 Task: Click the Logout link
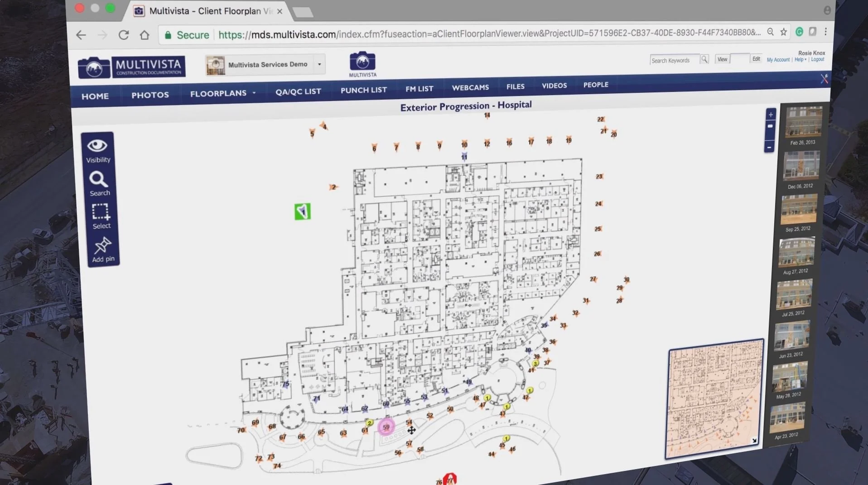click(817, 59)
